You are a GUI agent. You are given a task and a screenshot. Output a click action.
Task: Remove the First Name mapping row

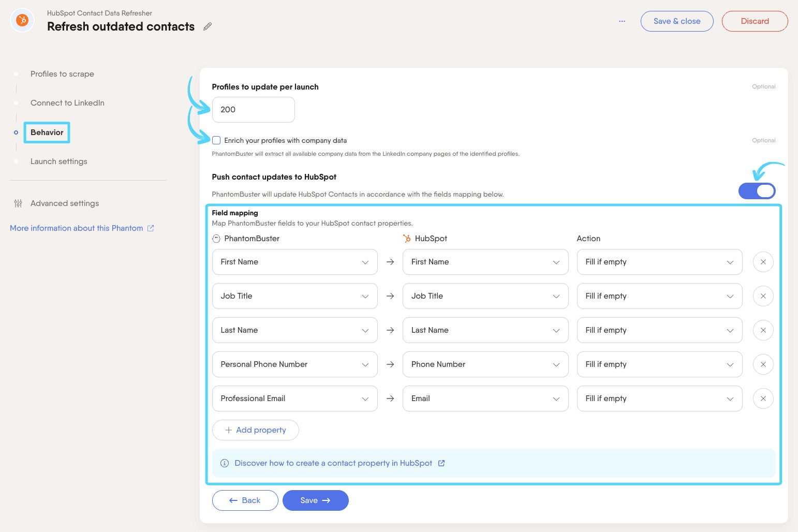pos(763,262)
